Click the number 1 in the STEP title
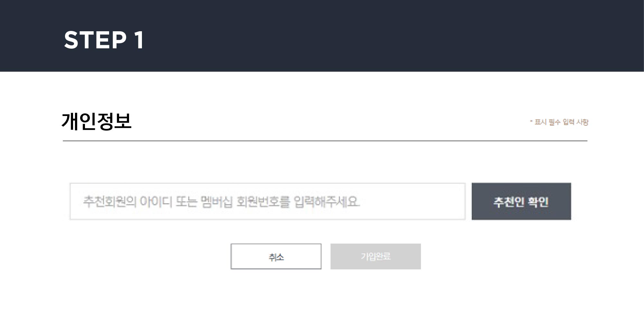This screenshot has width=644, height=309. (139, 40)
